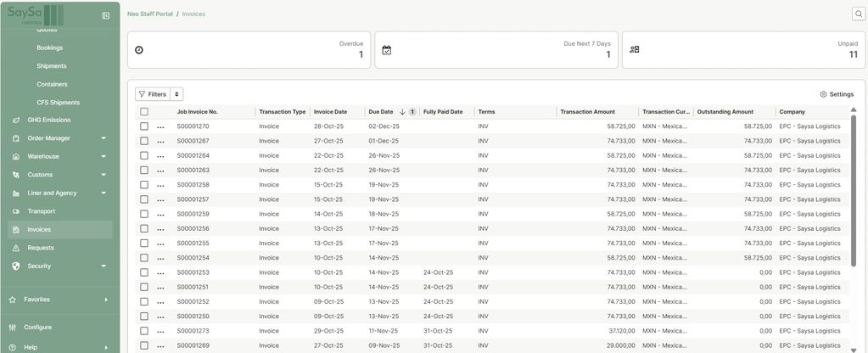Viewport: 868px width, 353px height.
Task: Toggle the select-all checkbox in table header
Action: pos(144,112)
